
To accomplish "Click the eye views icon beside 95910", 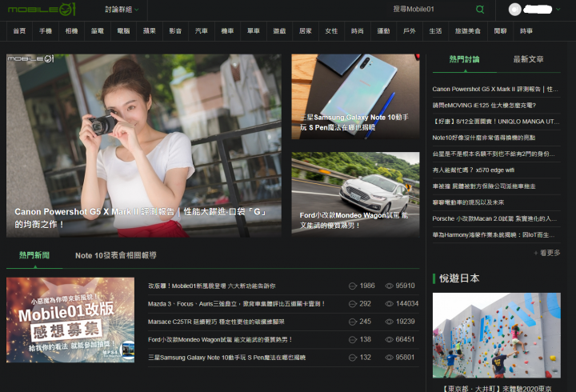I will [389, 286].
